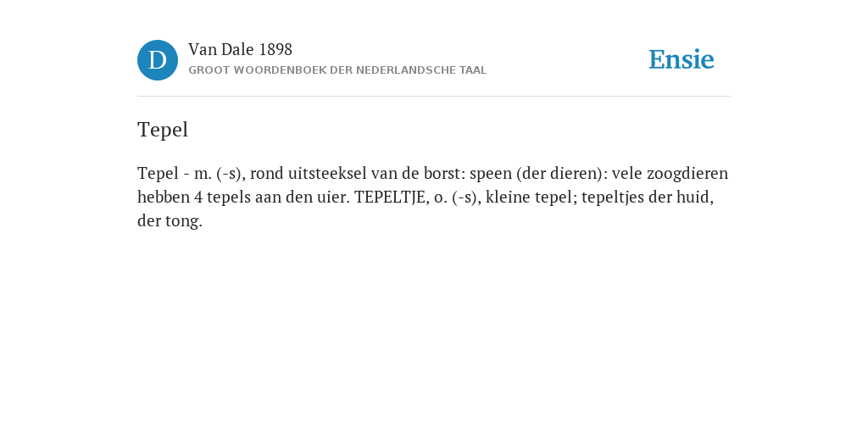Screen dimensions: 868x434
Task: Open the Ensie logo link
Action: pos(682,60)
